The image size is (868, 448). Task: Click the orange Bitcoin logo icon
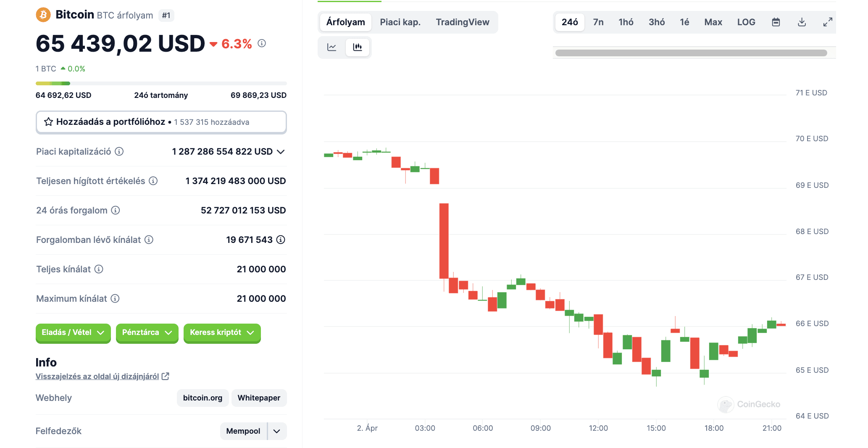pyautogui.click(x=43, y=15)
